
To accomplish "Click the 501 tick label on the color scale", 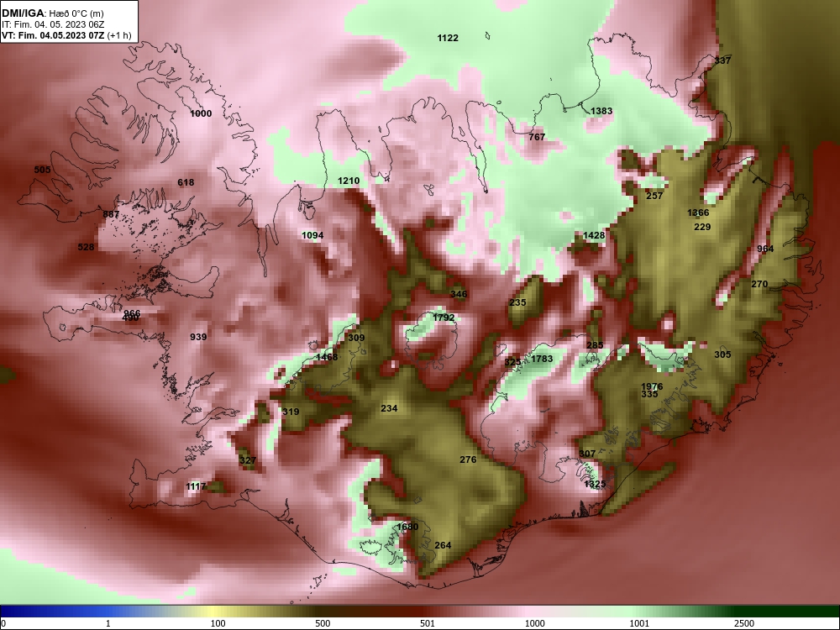I will click(x=427, y=623).
